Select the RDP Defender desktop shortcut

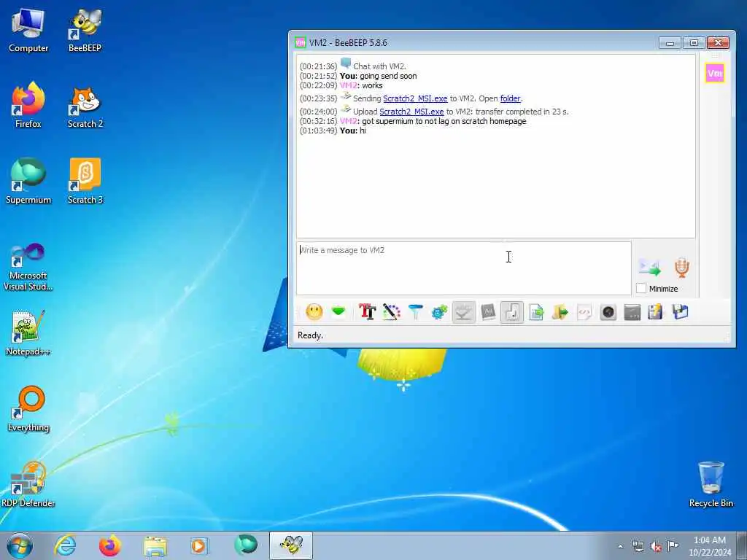pos(28,484)
